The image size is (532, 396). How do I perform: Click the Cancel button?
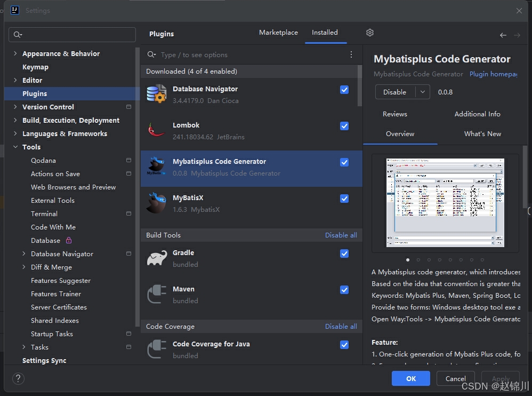tap(455, 378)
